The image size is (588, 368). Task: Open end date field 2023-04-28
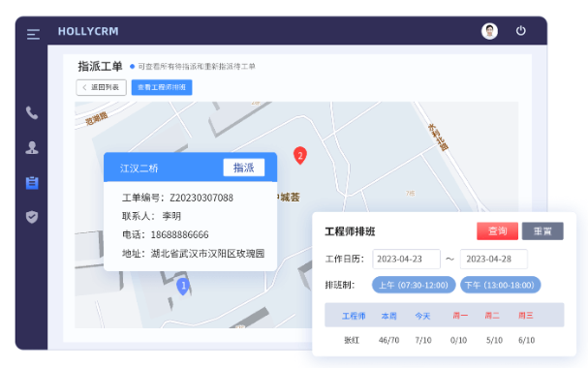(494, 259)
